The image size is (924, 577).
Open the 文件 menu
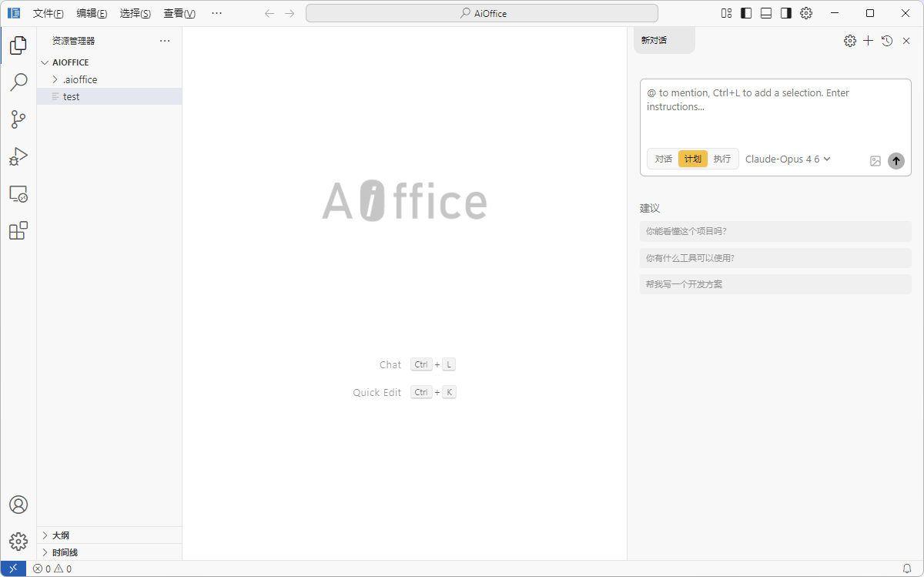[x=49, y=13]
